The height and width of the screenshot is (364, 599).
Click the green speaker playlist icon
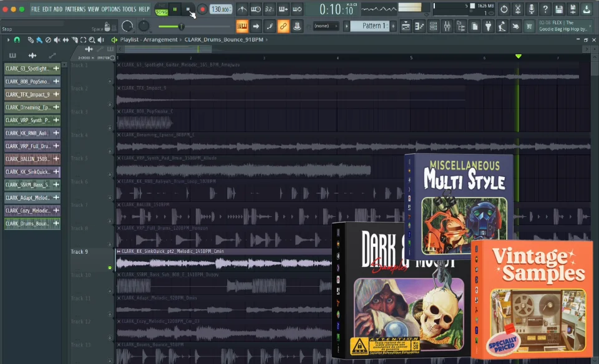point(114,40)
